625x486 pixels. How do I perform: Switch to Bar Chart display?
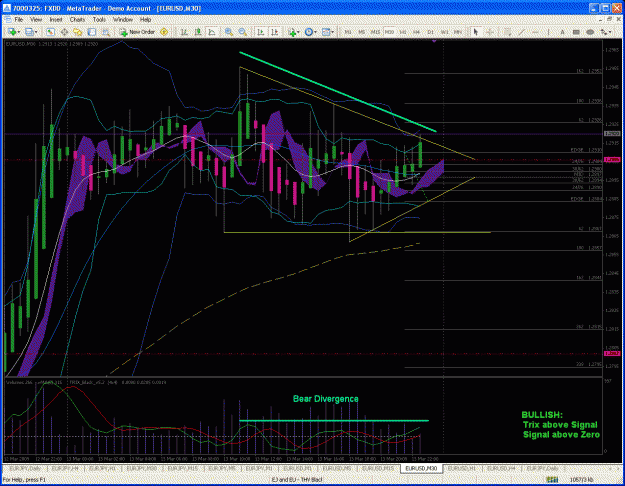click(184, 32)
